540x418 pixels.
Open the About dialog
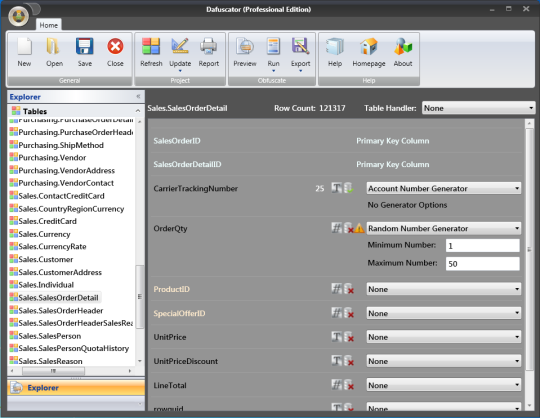coord(403,46)
